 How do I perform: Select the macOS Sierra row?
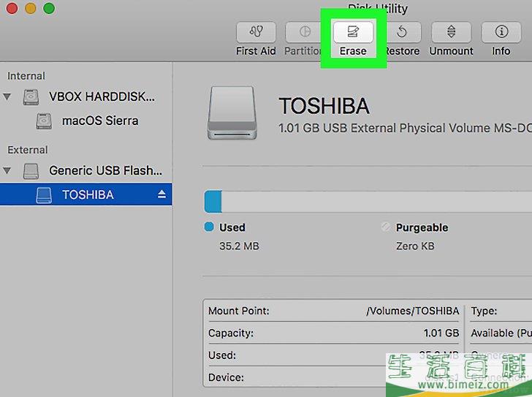85,121
